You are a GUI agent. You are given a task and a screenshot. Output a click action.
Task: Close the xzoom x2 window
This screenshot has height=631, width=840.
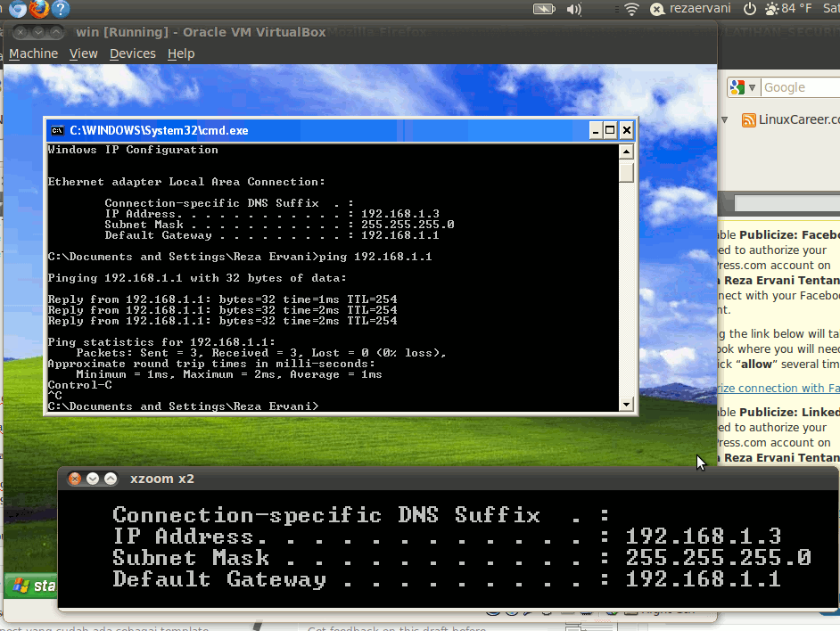tap(75, 479)
